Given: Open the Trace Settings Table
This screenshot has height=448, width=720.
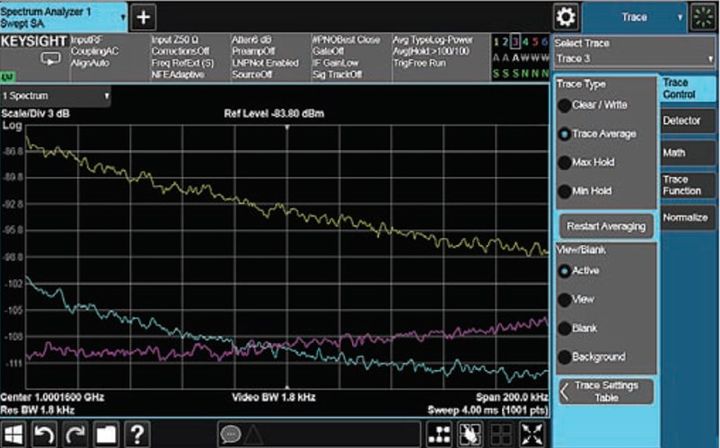Looking at the screenshot, I should click(x=605, y=391).
